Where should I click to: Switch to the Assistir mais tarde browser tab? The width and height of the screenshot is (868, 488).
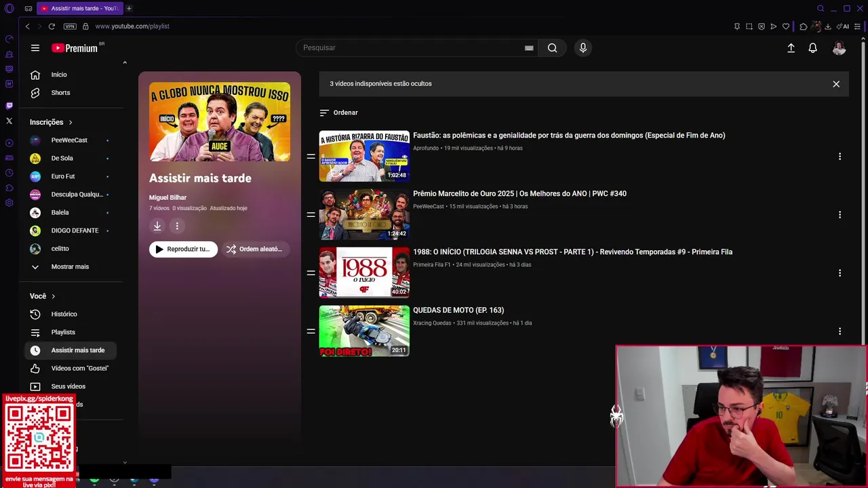click(79, 9)
